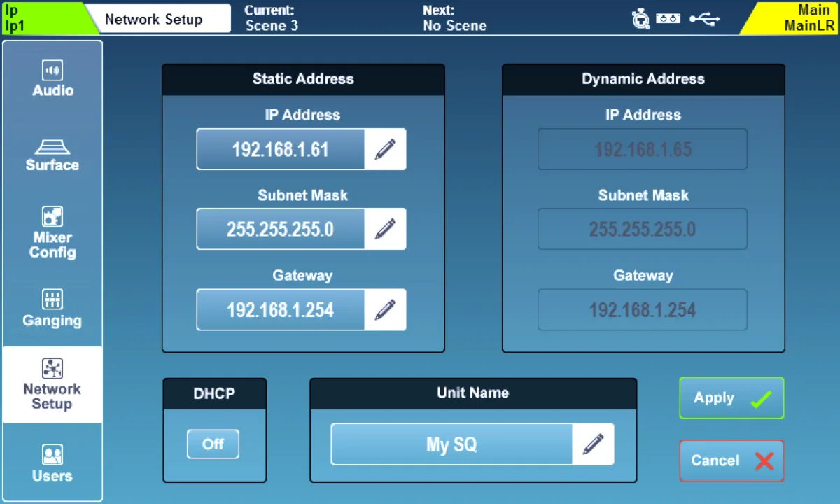Viewport: 840px width, 504px height.
Task: Select the Network Setup tab
Action: 52,385
